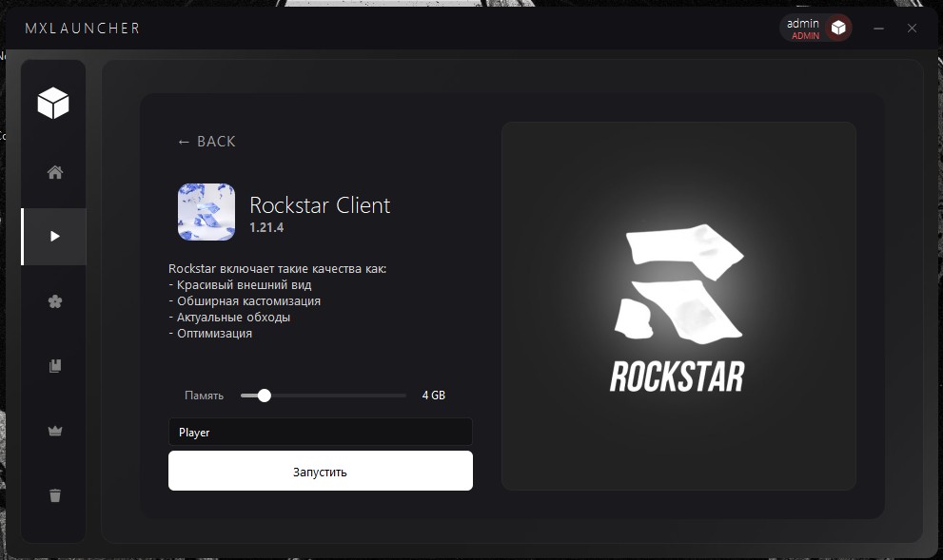
Task: Go to the Home page icon
Action: [55, 172]
